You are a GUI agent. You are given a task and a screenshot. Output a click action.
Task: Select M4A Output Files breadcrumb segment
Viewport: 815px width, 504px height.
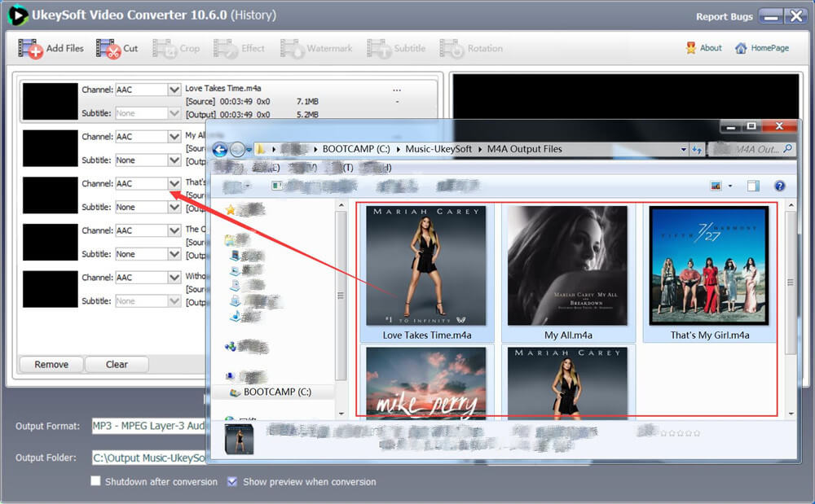(524, 149)
